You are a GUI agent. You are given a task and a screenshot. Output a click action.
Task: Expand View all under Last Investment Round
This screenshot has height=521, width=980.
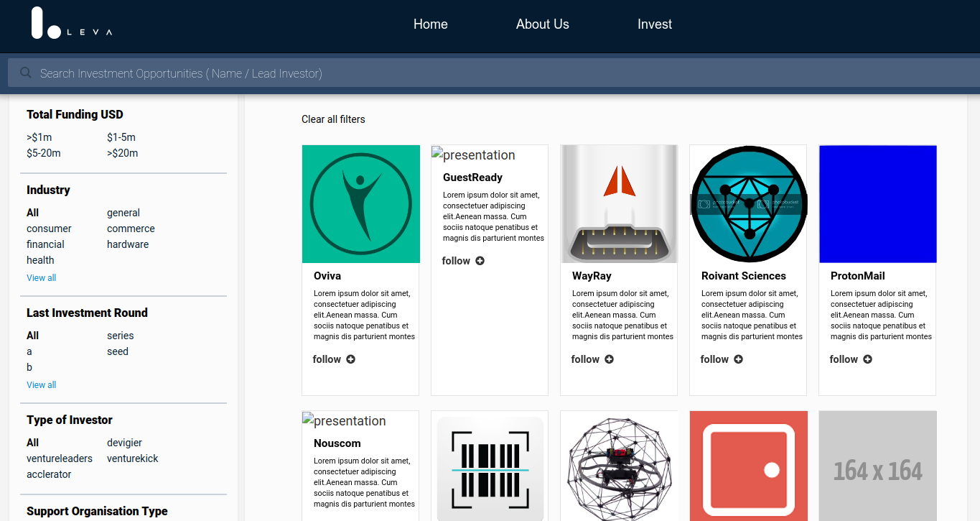(41, 384)
